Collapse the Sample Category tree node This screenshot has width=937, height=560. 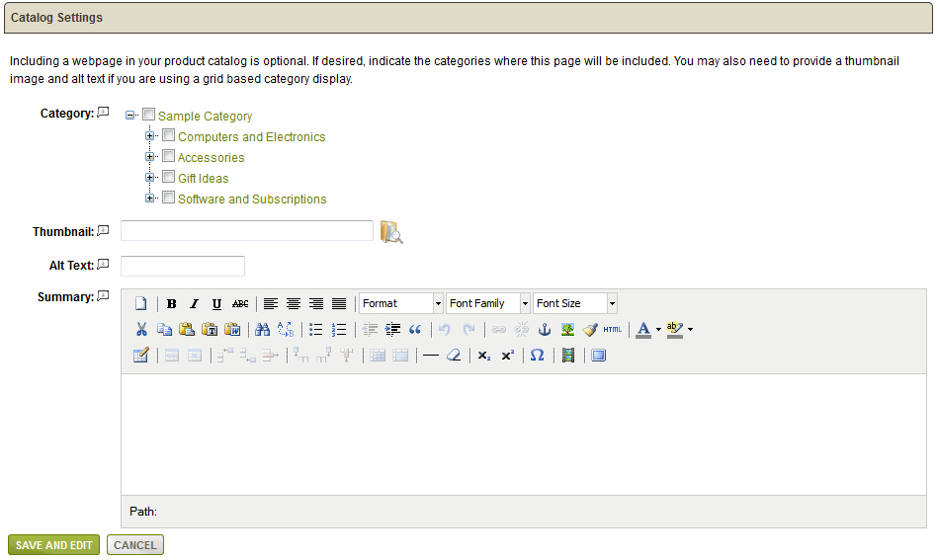[x=129, y=116]
